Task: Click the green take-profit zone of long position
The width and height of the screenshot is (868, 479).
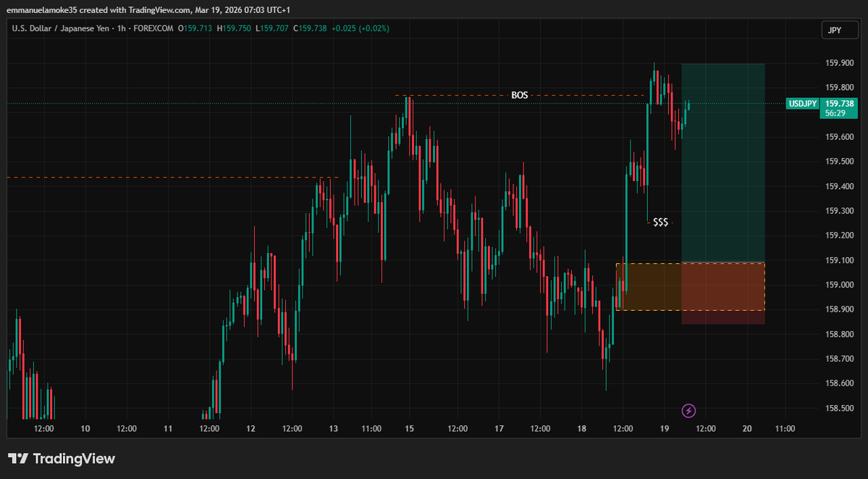Action: (723, 162)
